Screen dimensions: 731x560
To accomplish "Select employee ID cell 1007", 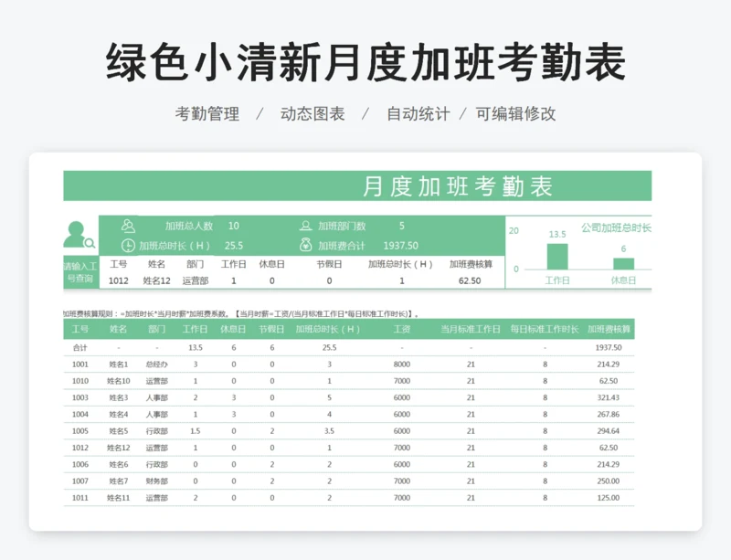I will (x=80, y=481).
